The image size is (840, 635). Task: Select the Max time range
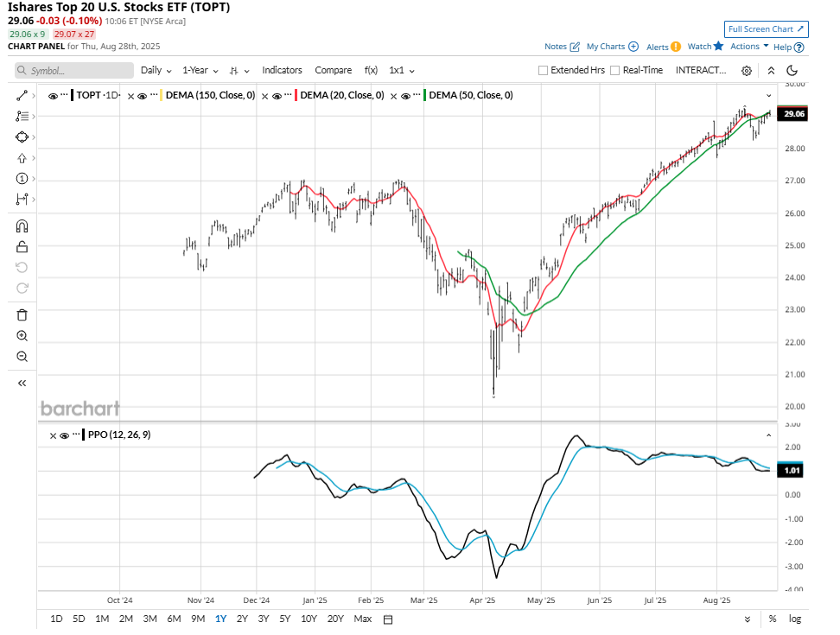(x=363, y=619)
